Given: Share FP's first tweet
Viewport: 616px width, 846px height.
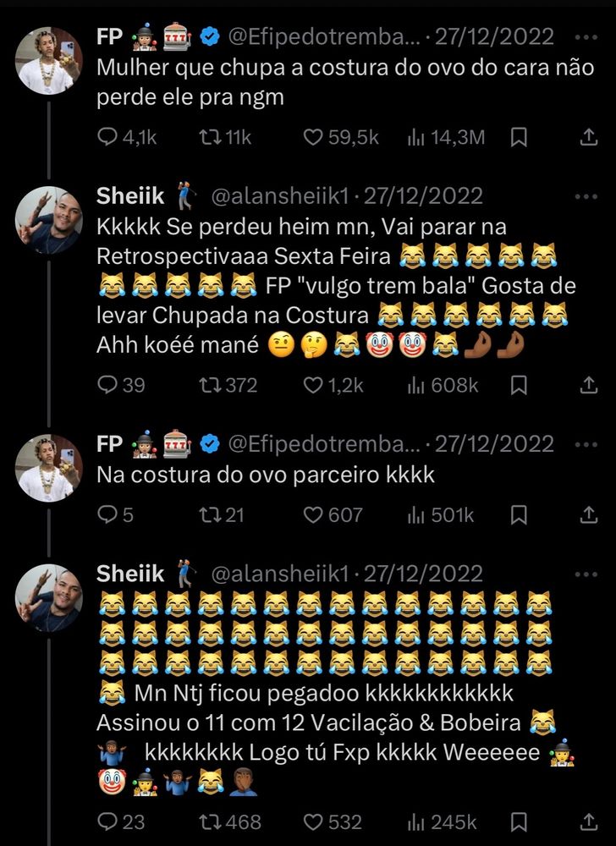Looking at the screenshot, I should (589, 137).
